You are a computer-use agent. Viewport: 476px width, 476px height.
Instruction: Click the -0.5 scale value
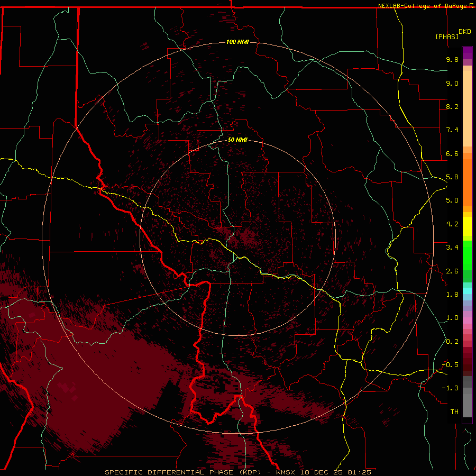pos(450,365)
